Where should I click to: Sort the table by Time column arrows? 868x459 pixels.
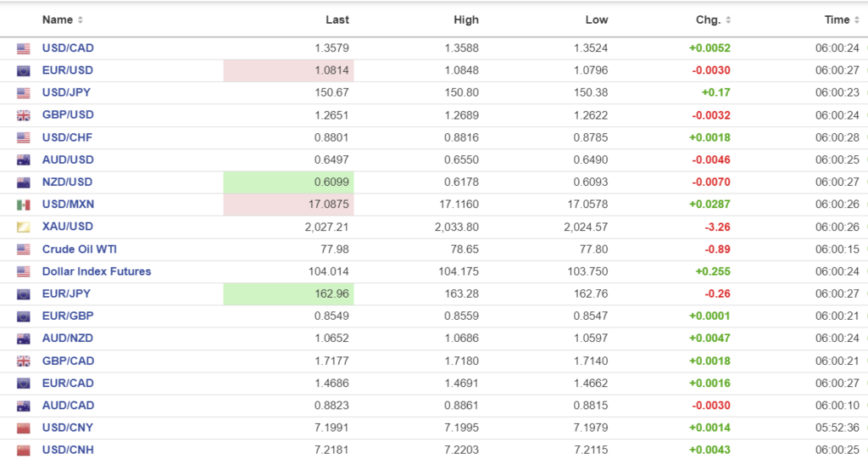click(x=856, y=20)
